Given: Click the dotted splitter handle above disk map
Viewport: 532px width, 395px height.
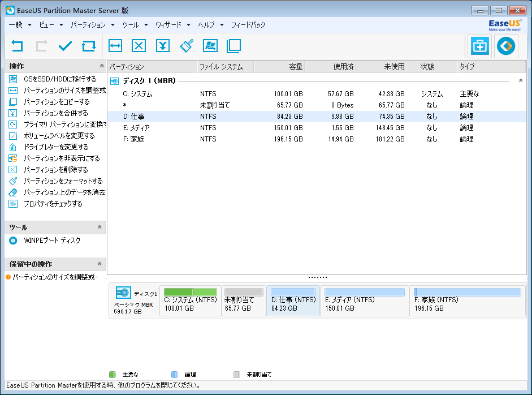Looking at the screenshot, I should click(x=318, y=277).
